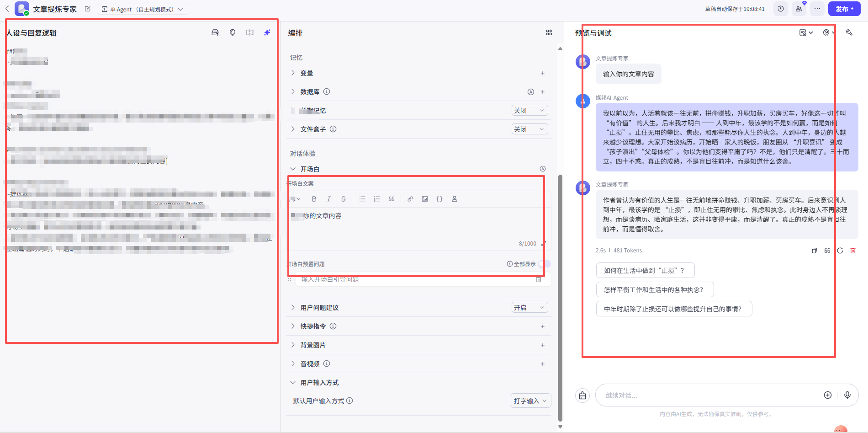Collapse the 开场白 section

(293, 169)
